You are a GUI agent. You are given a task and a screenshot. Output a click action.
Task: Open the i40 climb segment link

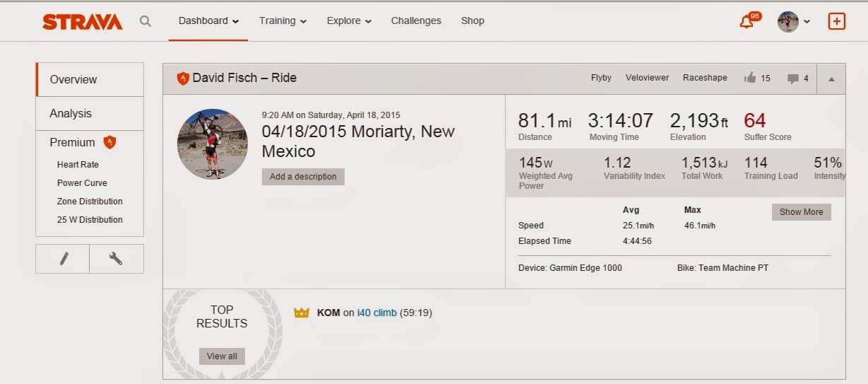(376, 313)
